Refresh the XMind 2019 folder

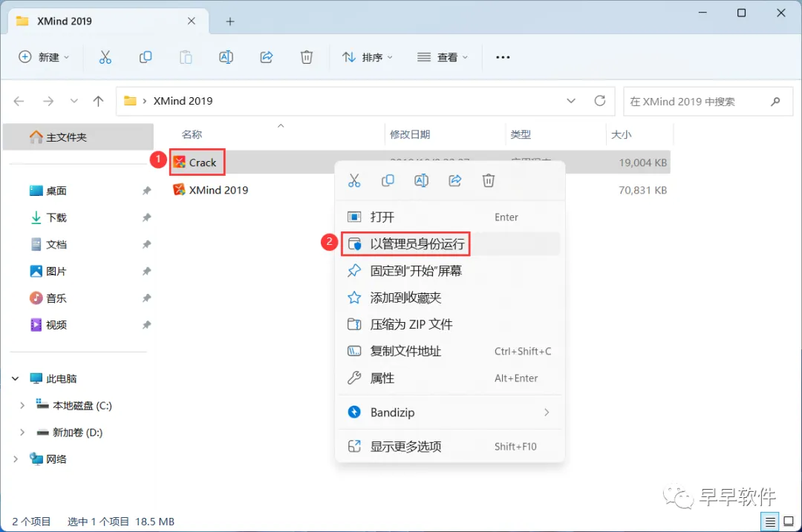600,101
